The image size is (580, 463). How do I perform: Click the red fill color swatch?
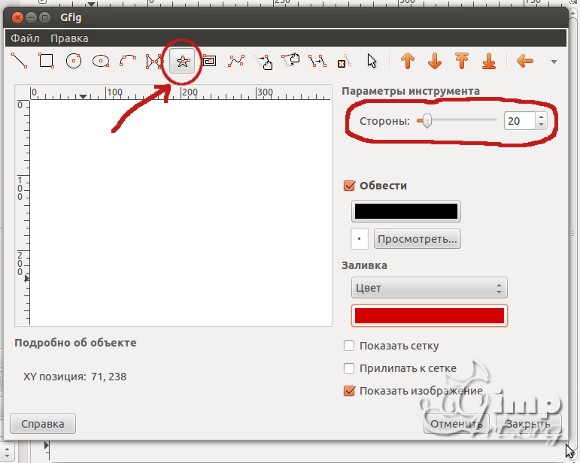429,315
